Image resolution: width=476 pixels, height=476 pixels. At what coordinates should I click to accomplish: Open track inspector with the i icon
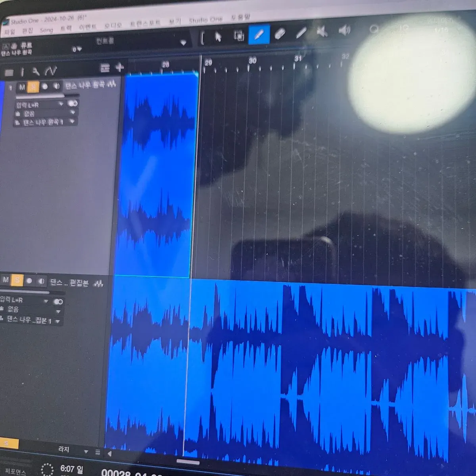coord(22,72)
